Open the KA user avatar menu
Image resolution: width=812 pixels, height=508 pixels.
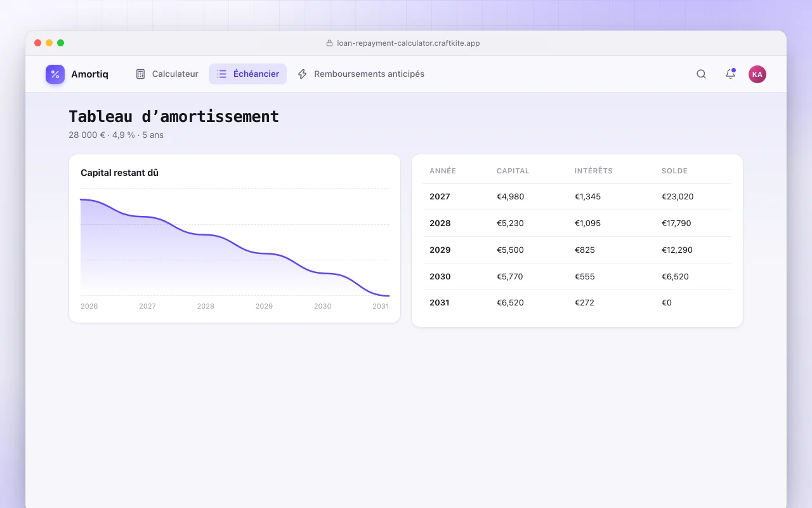(757, 74)
